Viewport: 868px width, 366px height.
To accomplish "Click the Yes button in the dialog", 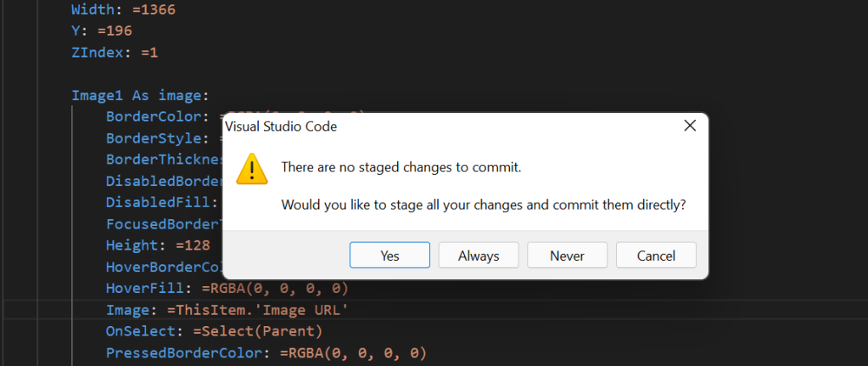I will tap(389, 256).
